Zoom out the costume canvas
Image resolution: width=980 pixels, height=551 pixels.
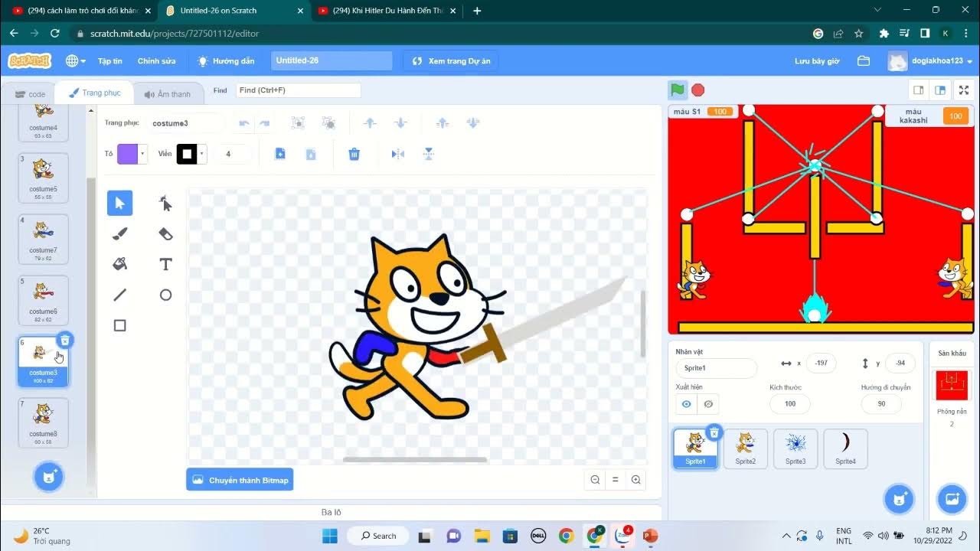tap(595, 480)
